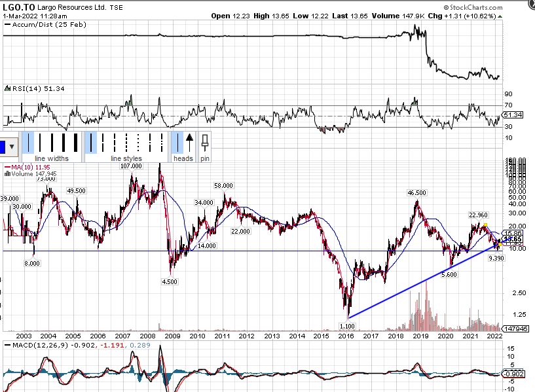Select the thinnest line width option

(x=28, y=143)
